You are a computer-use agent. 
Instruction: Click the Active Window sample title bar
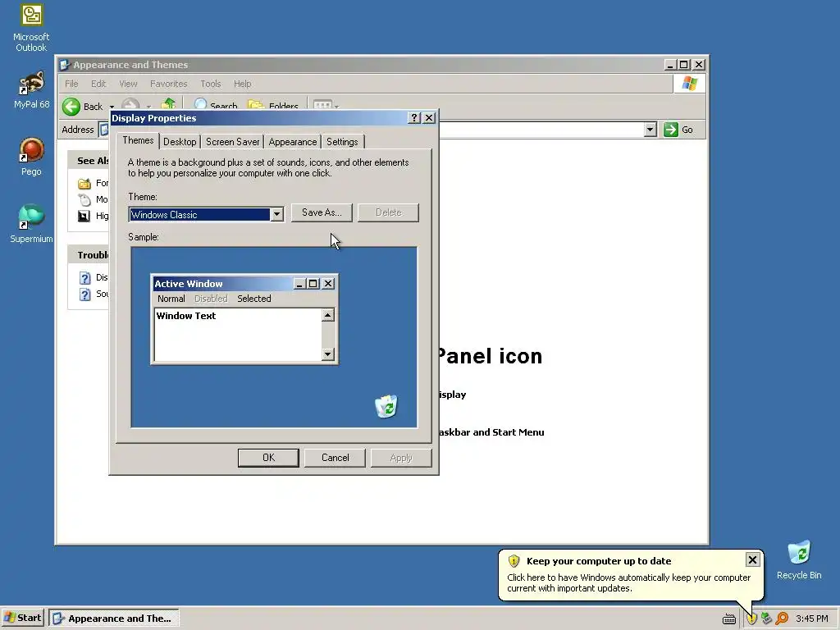222,284
